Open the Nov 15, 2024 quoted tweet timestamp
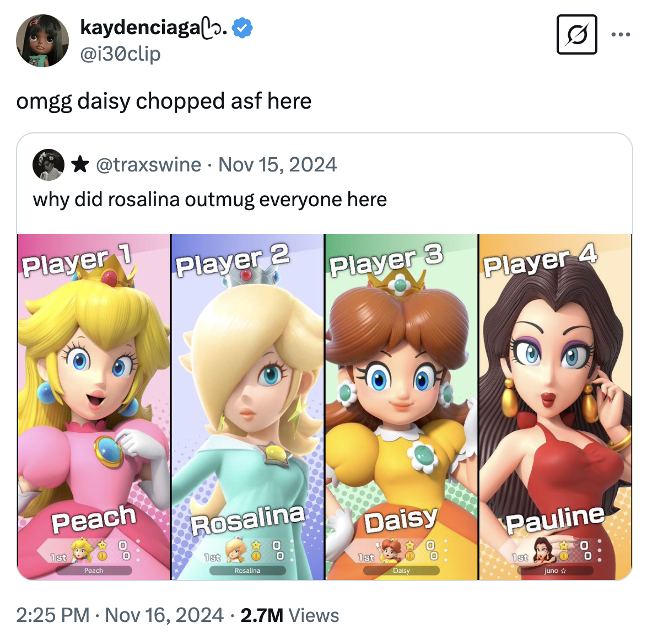This screenshot has width=647, height=644. pos(278,164)
